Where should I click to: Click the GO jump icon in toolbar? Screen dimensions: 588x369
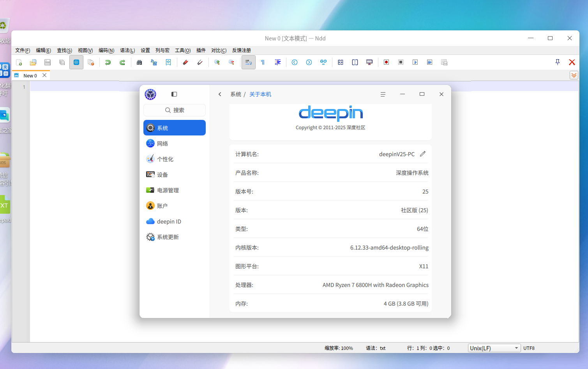[x=323, y=62]
